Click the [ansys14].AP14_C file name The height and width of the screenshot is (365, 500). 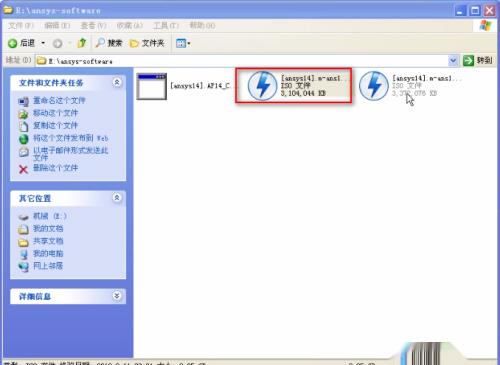(200, 86)
